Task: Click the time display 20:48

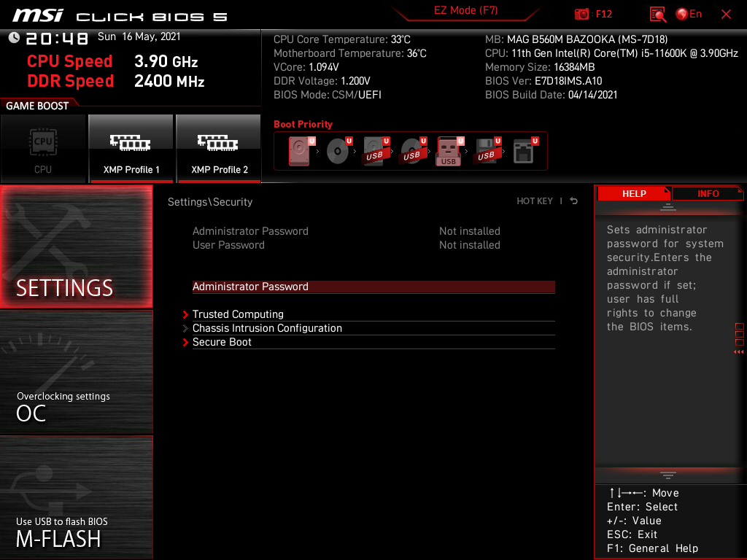Action: click(x=57, y=39)
